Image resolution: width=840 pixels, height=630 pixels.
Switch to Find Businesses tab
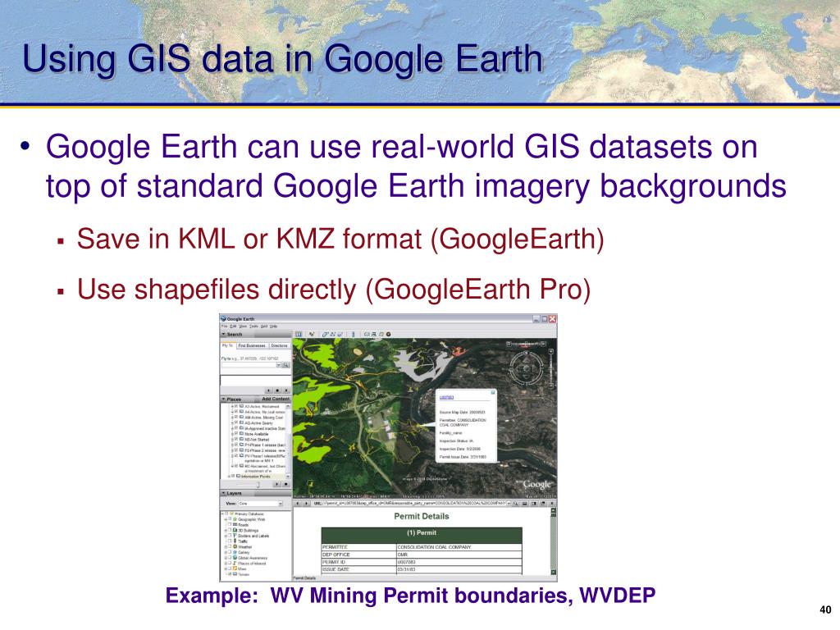(252, 345)
